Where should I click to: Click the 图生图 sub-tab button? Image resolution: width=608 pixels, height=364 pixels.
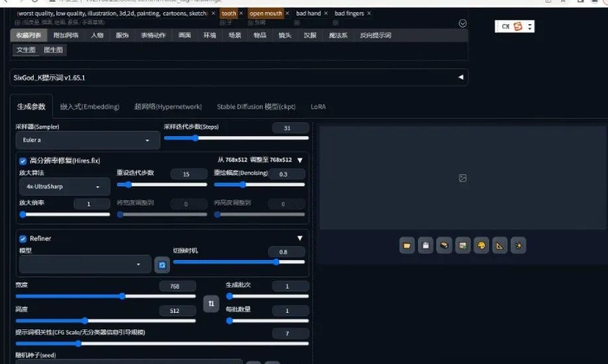coord(53,49)
